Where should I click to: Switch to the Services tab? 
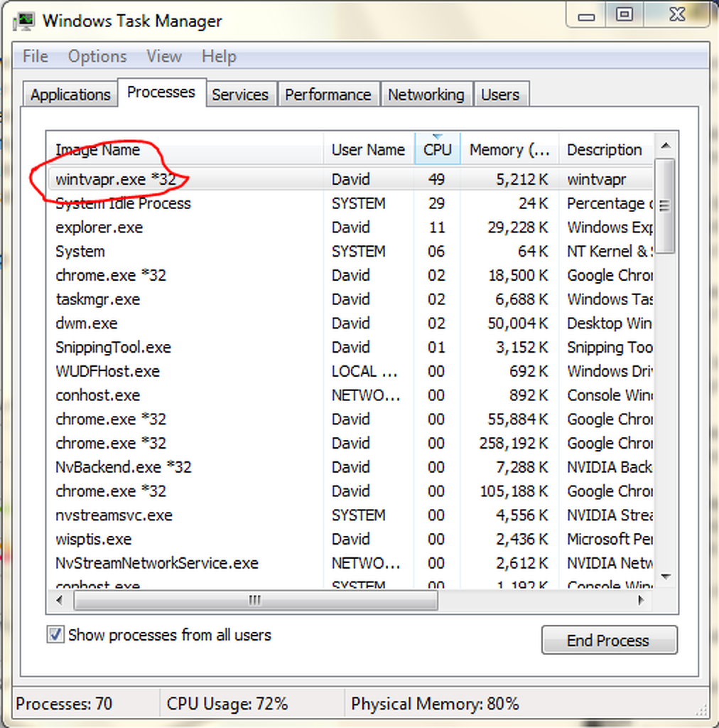(x=241, y=95)
